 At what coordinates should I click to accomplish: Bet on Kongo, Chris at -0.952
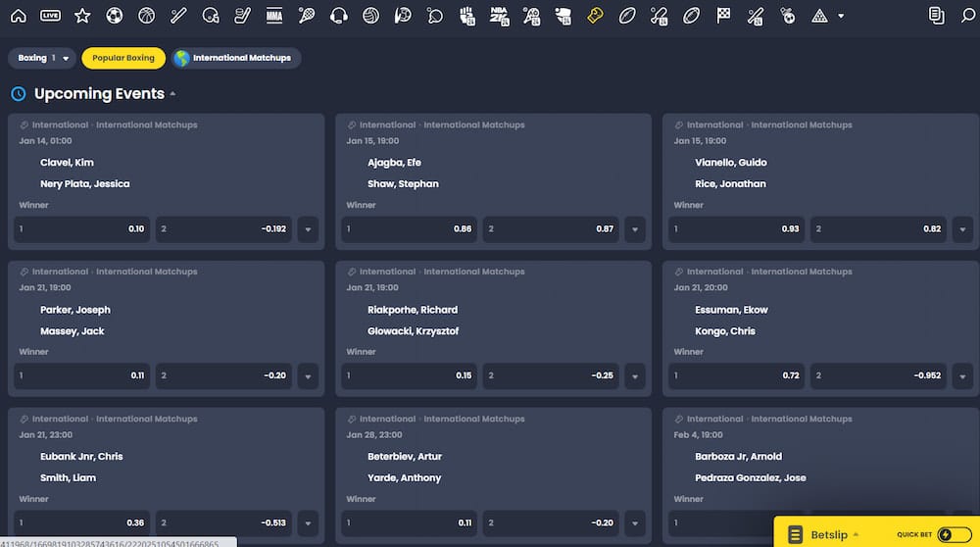[x=878, y=376]
